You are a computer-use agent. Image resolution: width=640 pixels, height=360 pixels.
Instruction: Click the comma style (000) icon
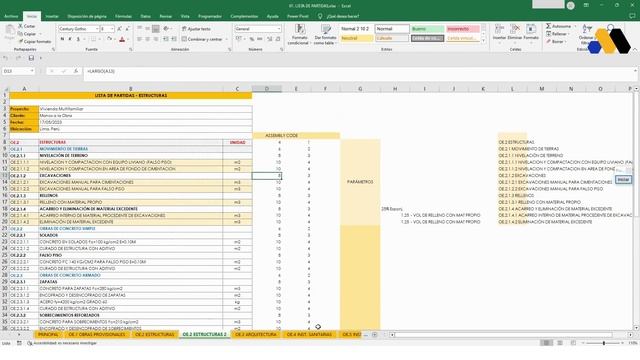260,39
